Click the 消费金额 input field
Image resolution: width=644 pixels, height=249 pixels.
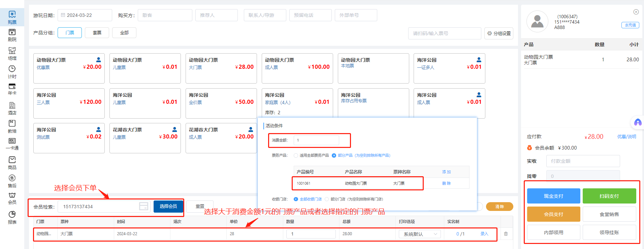pos(316,140)
